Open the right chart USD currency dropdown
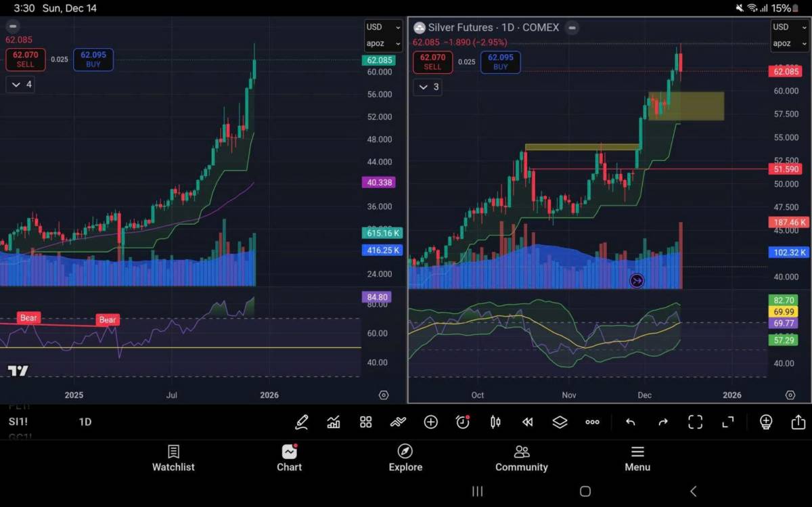The width and height of the screenshot is (812, 507). tap(789, 27)
